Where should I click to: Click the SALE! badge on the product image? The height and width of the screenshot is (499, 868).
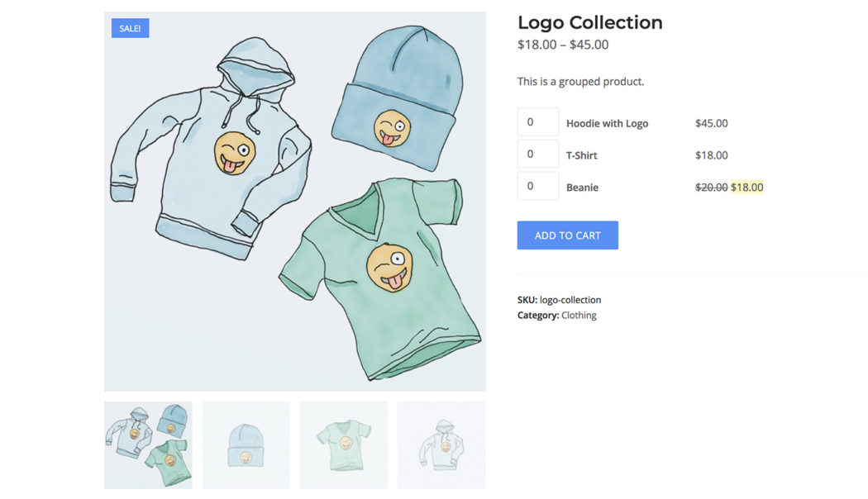tap(130, 27)
